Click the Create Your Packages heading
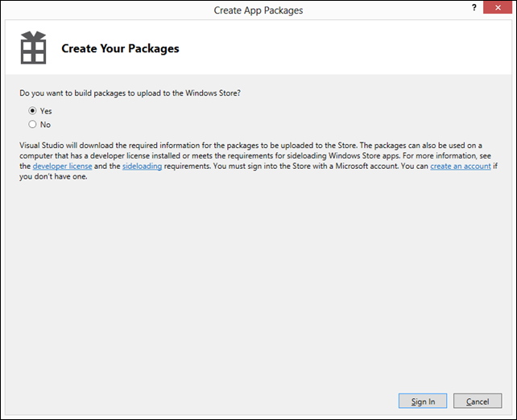The width and height of the screenshot is (517, 420). (x=120, y=49)
